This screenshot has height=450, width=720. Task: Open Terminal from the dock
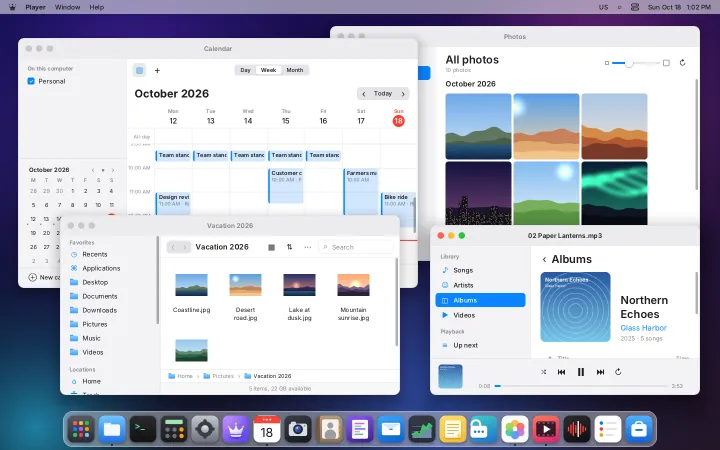coord(143,429)
